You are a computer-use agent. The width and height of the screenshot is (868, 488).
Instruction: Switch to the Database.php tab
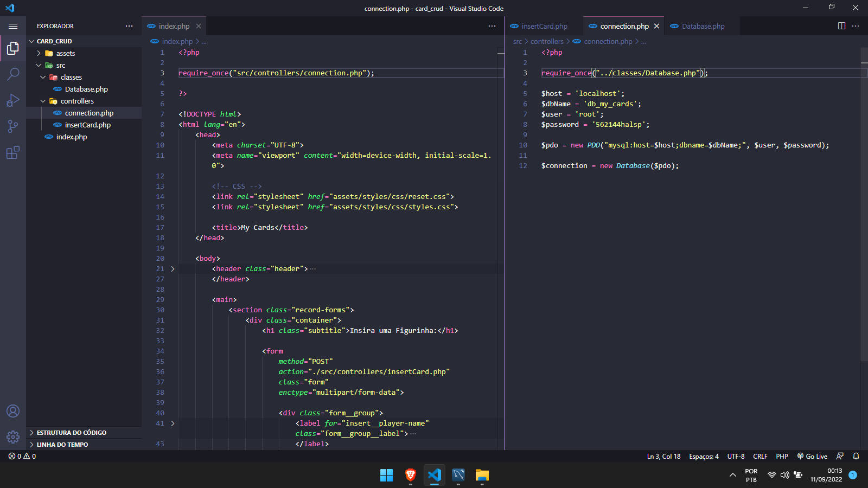point(703,26)
